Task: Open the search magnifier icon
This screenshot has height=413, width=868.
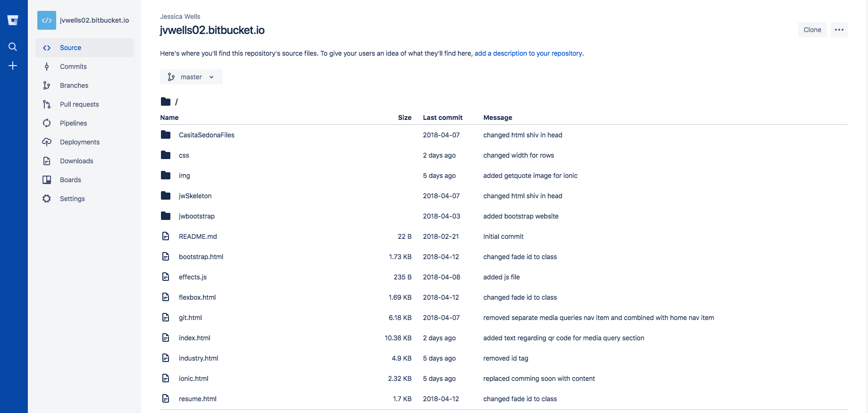Action: click(x=13, y=47)
